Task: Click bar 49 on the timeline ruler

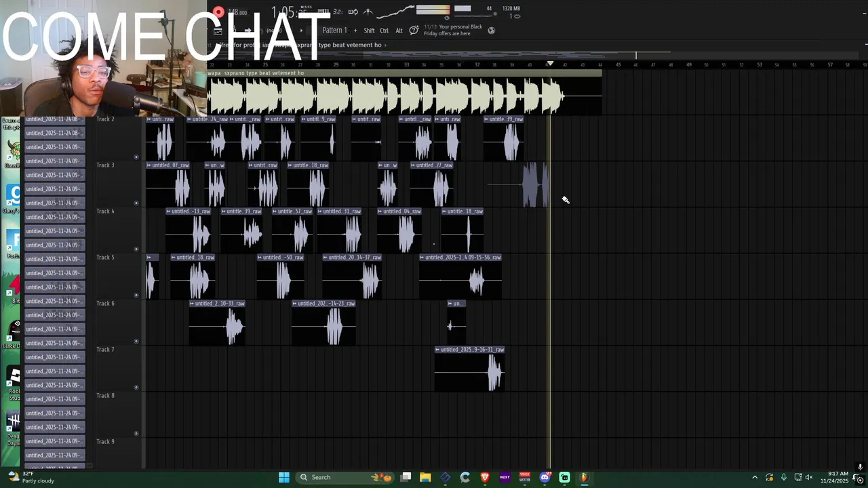Action: [x=688, y=65]
